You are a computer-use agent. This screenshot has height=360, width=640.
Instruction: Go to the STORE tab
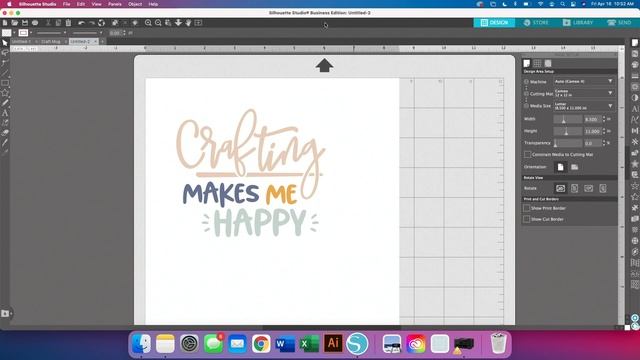tap(536, 23)
